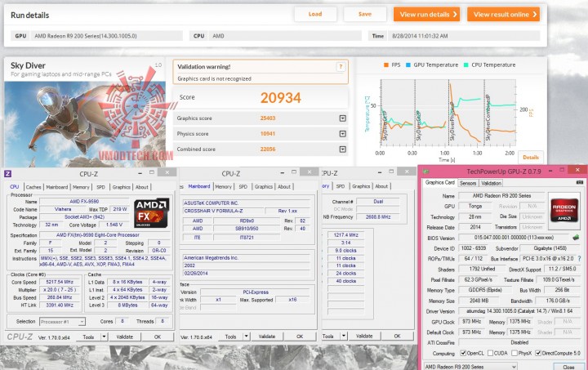Open Mainboard tab in first CPU-Z window
588x370 pixels.
57,187
